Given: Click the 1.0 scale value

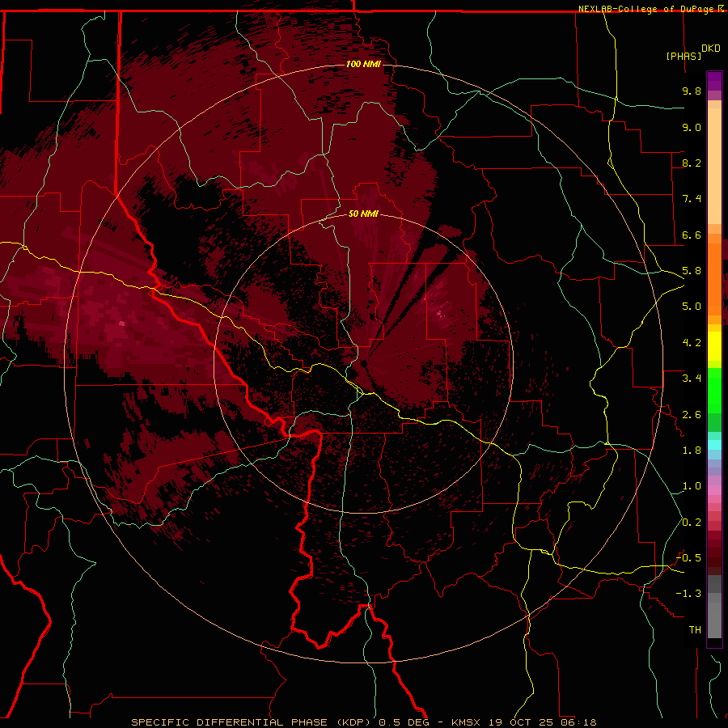Looking at the screenshot, I should [692, 486].
